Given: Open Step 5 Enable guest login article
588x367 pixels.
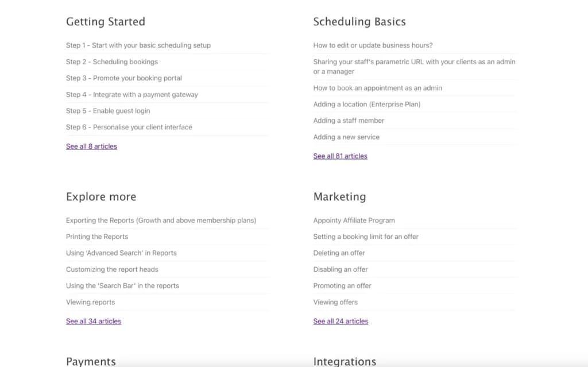Looking at the screenshot, I should [x=107, y=111].
